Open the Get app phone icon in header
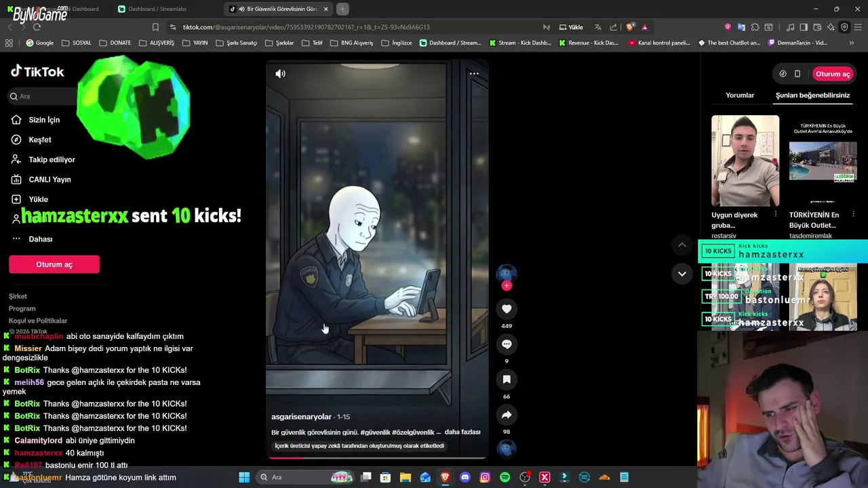Screen dimensions: 868x488 coord(797,74)
